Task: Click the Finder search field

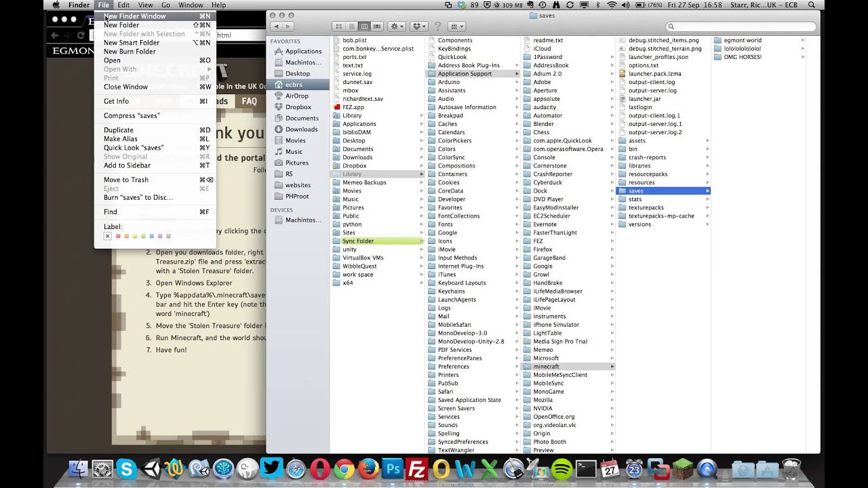Action: (740, 26)
